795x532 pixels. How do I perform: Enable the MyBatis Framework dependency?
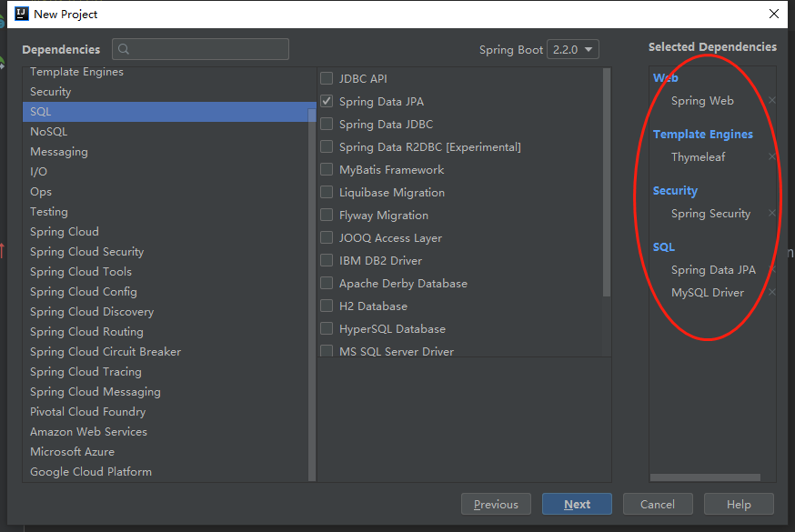pos(326,169)
